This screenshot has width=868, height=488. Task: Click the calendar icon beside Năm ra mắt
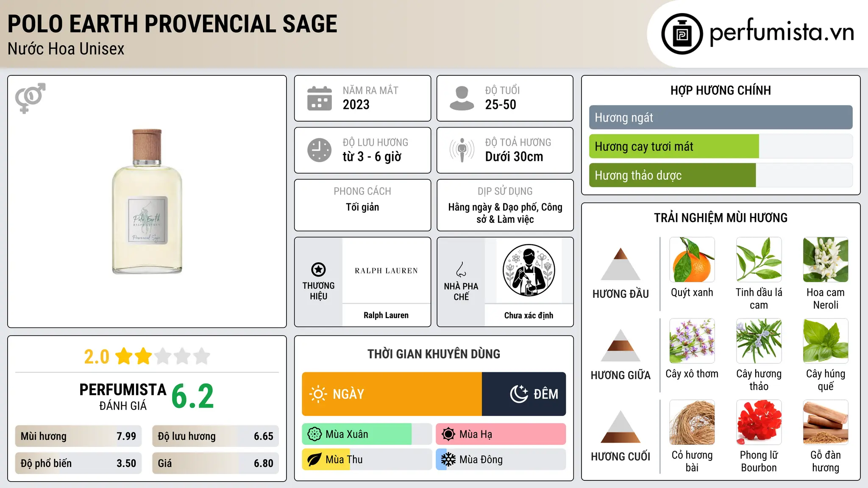320,98
